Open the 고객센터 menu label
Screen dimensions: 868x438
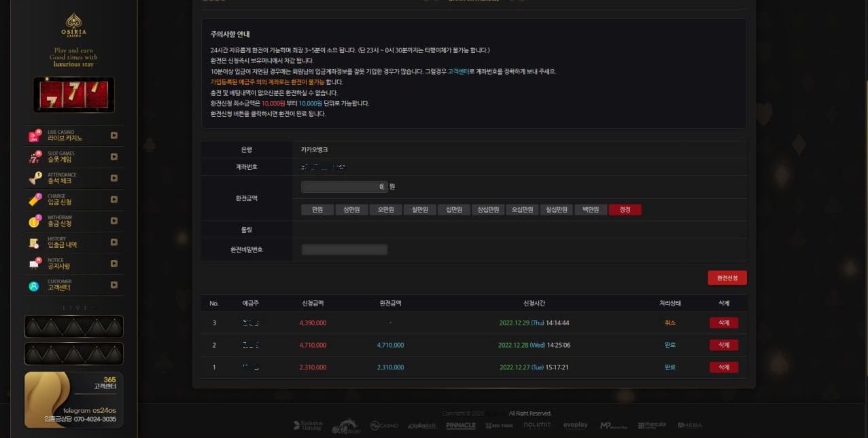click(x=60, y=288)
